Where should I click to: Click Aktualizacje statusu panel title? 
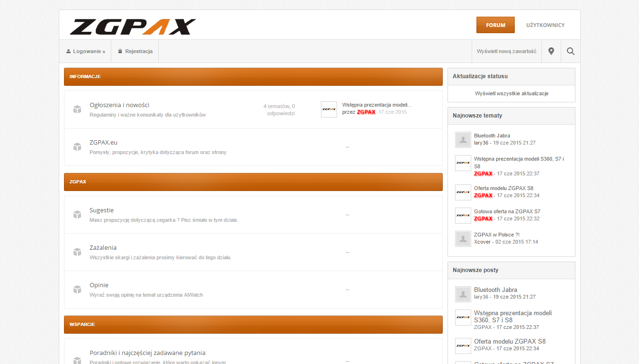click(x=480, y=76)
